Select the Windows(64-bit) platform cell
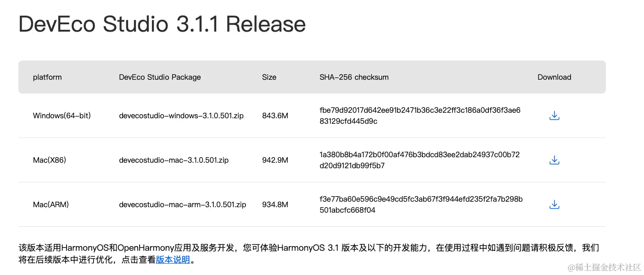The width and height of the screenshot is (644, 275). [62, 115]
